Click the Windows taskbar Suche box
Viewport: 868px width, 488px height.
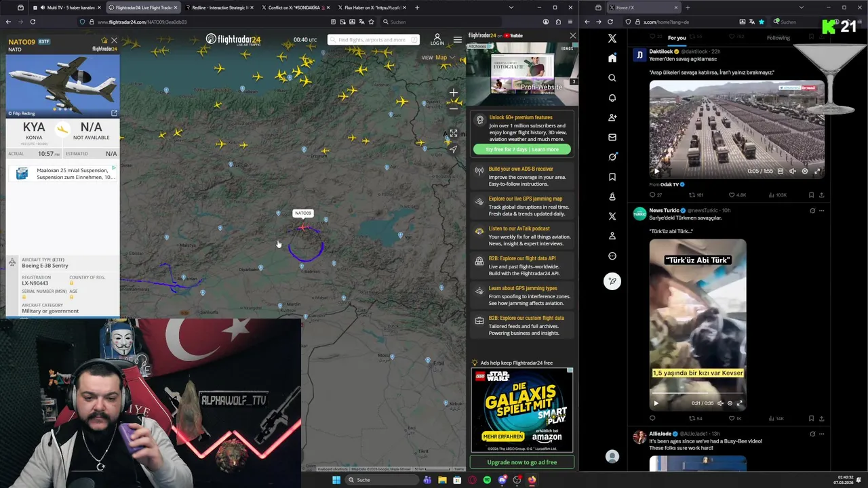point(382,480)
